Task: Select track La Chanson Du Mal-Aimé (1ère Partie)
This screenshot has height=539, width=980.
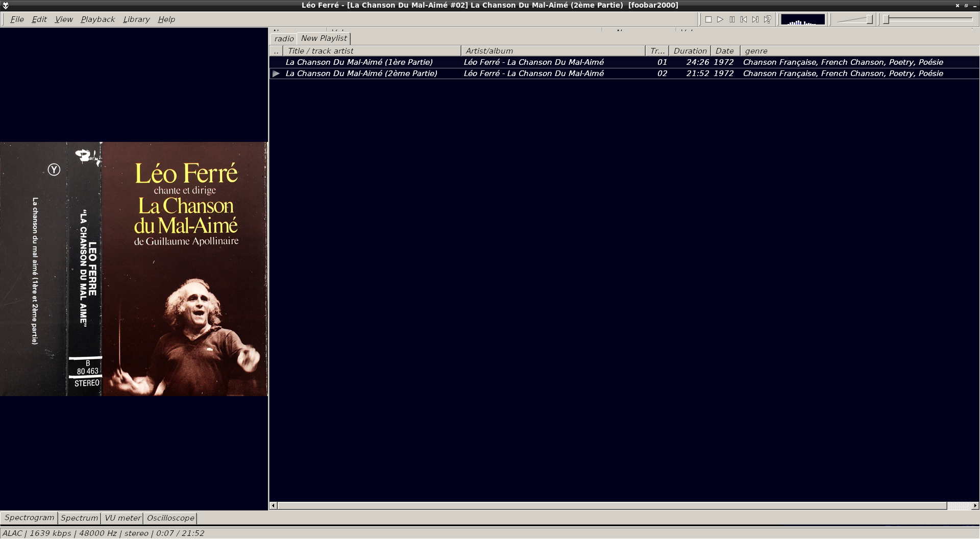Action: tap(624, 62)
